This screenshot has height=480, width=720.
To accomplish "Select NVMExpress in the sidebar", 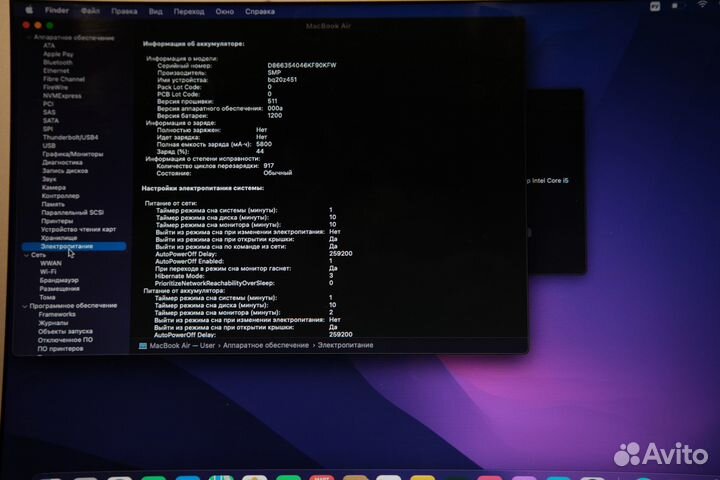I will (x=62, y=96).
